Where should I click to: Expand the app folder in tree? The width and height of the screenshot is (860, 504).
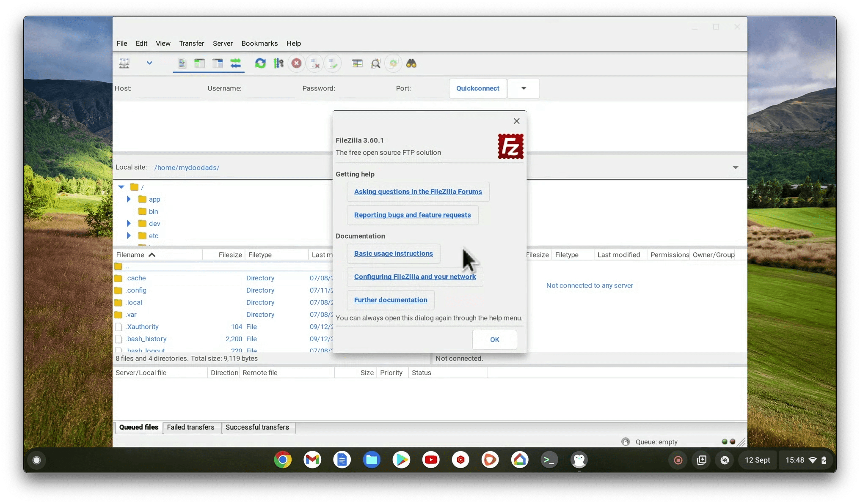tap(129, 199)
